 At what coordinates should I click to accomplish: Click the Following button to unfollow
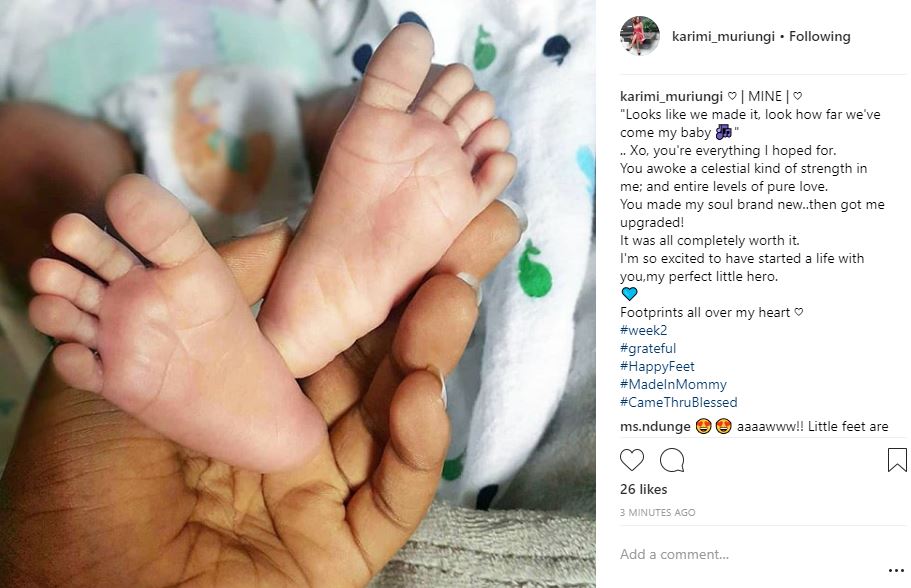coord(819,37)
